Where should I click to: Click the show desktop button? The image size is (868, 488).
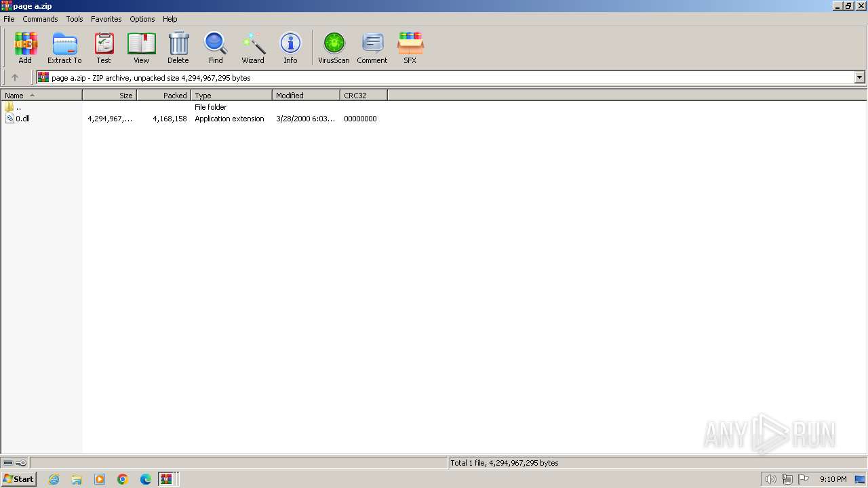pos(861,479)
